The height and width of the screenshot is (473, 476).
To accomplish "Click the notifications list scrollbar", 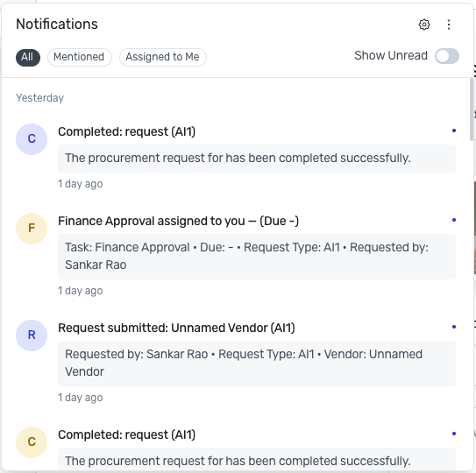I will point(472,109).
